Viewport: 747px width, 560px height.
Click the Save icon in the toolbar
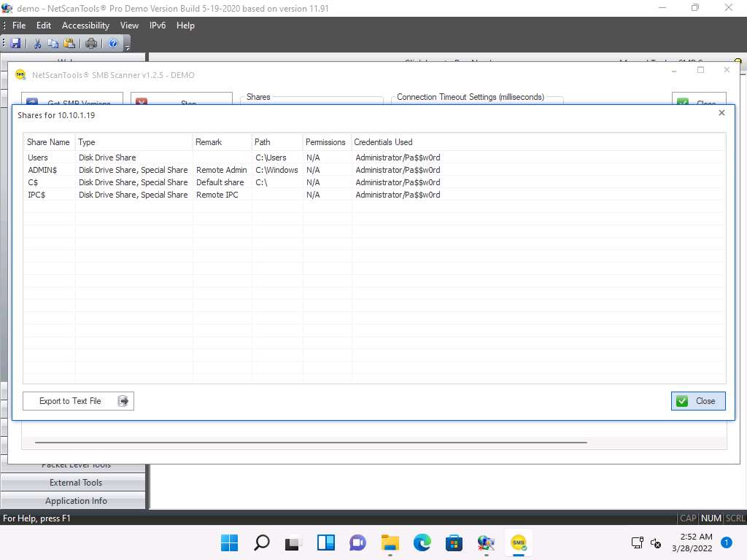(15, 44)
